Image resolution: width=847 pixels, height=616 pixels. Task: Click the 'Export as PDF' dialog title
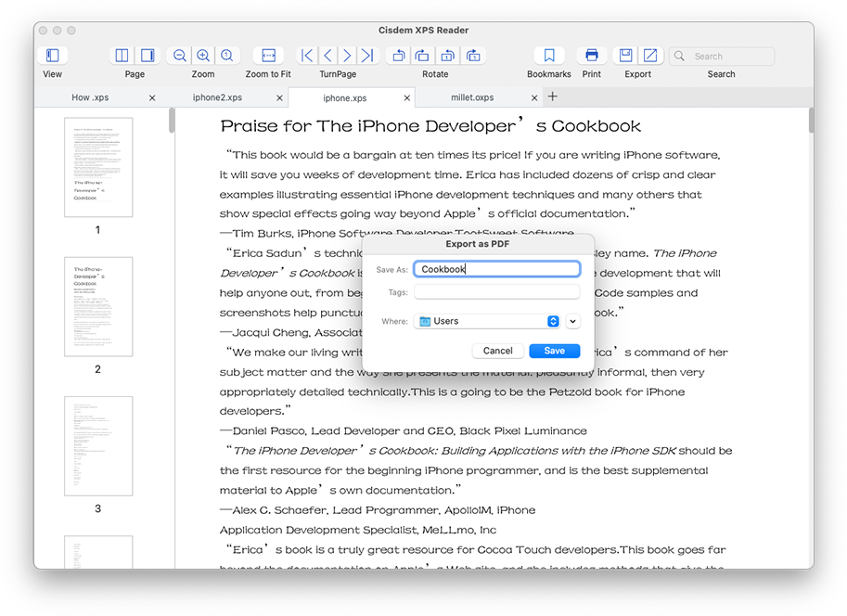tap(478, 244)
